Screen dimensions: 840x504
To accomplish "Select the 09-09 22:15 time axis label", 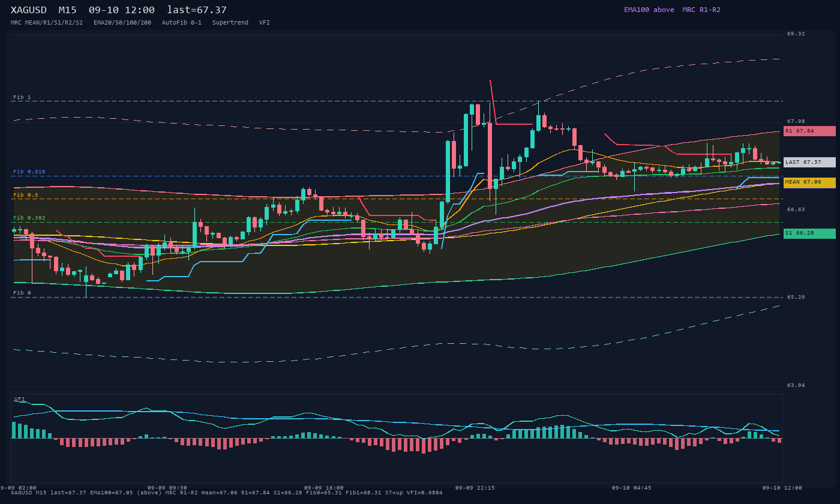I will (475, 488).
